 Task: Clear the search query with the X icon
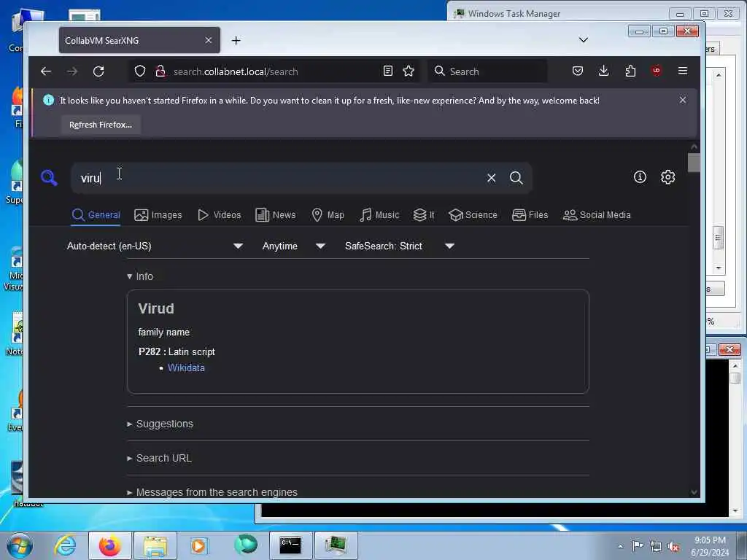point(491,178)
